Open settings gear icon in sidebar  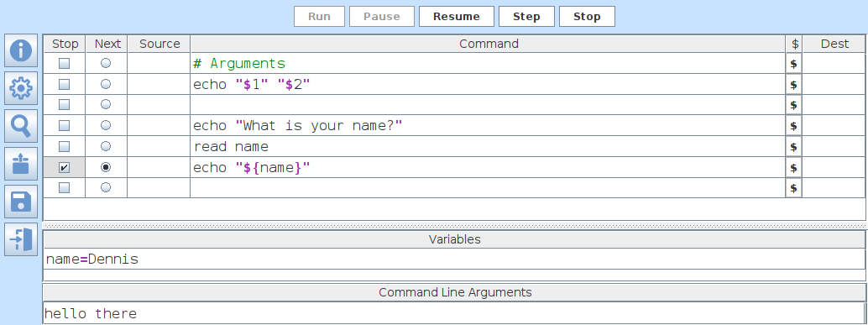(x=21, y=88)
